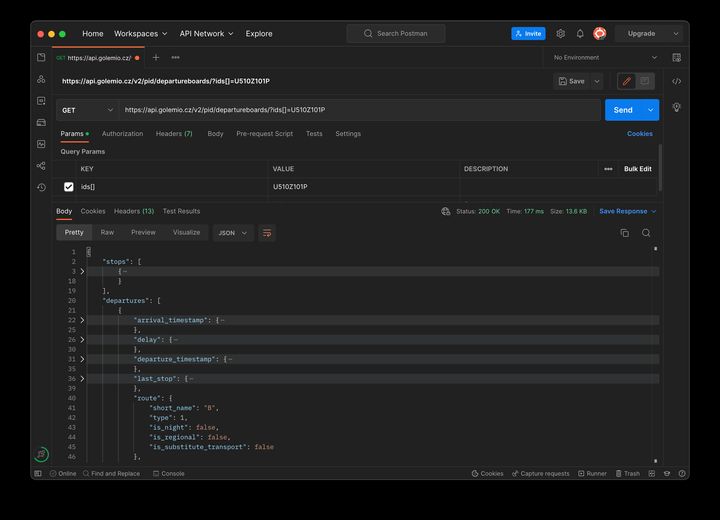Open Workspaces dropdown menu
This screenshot has width=720, height=520.
pyautogui.click(x=141, y=34)
